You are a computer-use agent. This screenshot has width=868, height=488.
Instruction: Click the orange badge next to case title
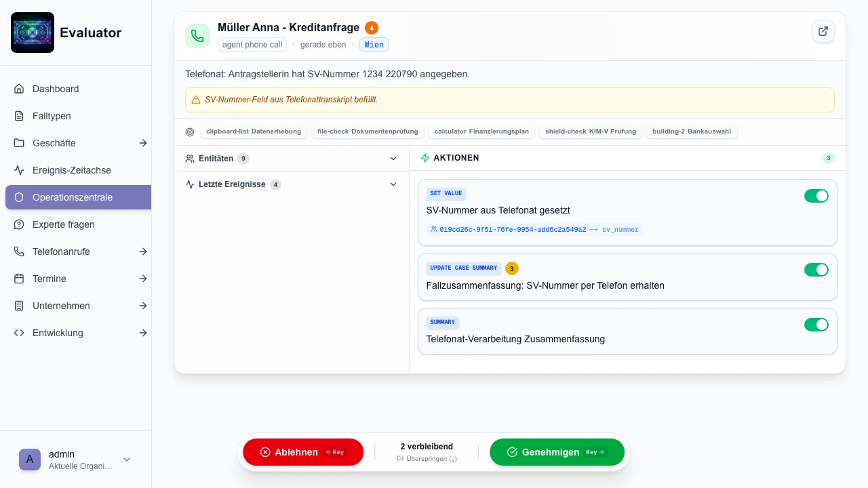click(371, 28)
